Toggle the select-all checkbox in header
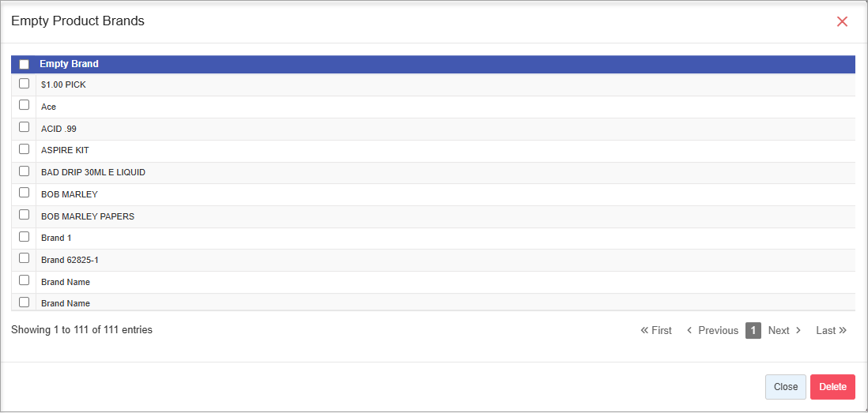Screen dimensions: 868x413 point(24,65)
